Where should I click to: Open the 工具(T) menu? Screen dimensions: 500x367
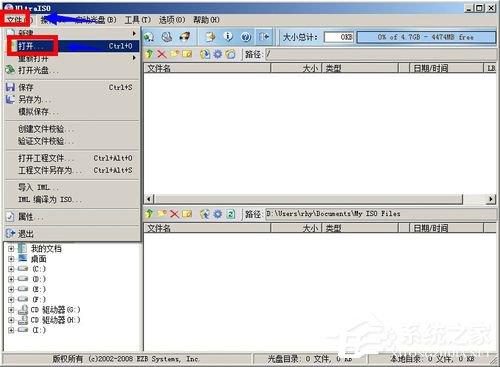coord(138,20)
